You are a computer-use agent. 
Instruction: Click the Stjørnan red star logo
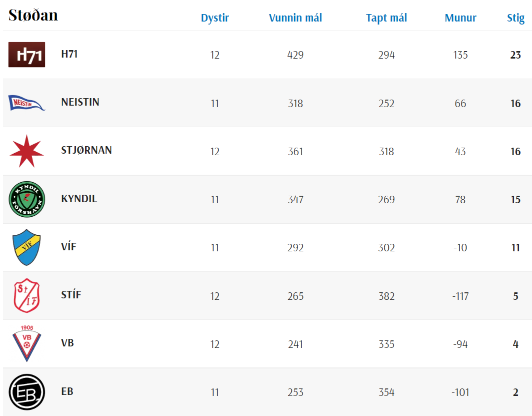pyautogui.click(x=27, y=151)
